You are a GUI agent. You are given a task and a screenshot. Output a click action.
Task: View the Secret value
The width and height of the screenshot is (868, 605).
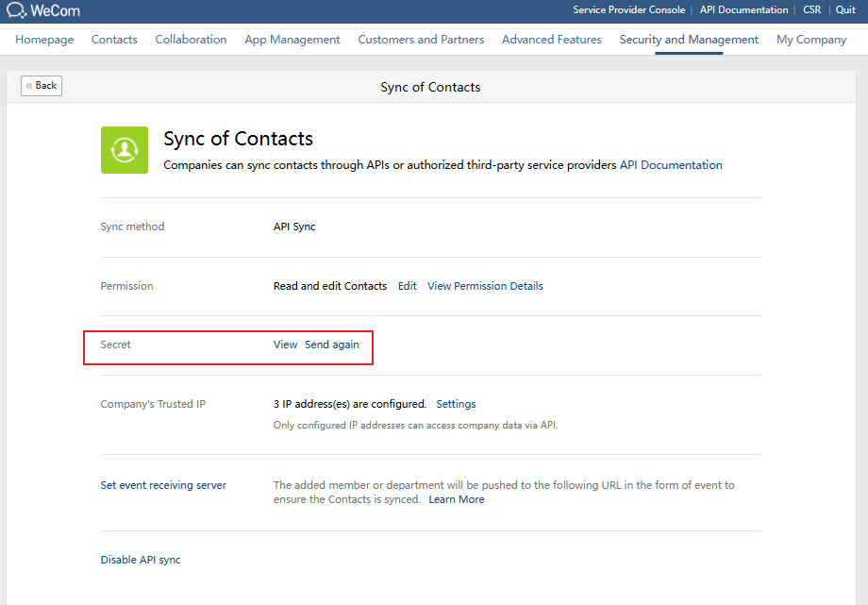(285, 344)
